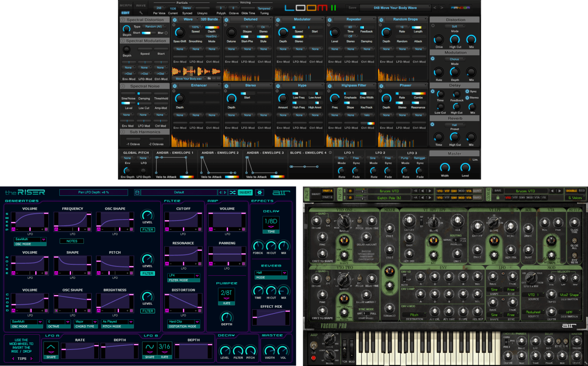Toggle the Delay Sync option in Loom
Image resolution: width=588 pixels, height=366 pixels.
pyautogui.click(x=467, y=91)
